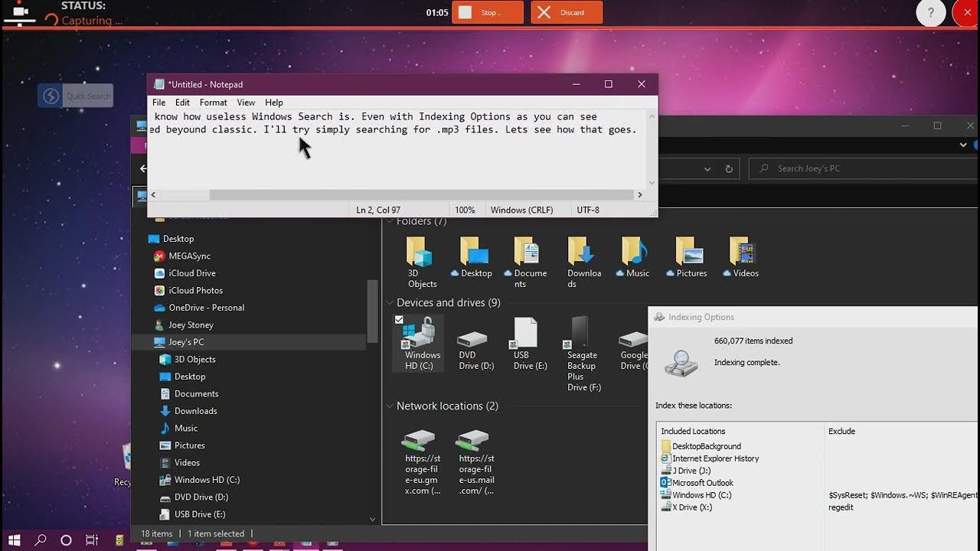Screen dimensions: 980x551
Task: Discard the current recording
Action: click(567, 12)
